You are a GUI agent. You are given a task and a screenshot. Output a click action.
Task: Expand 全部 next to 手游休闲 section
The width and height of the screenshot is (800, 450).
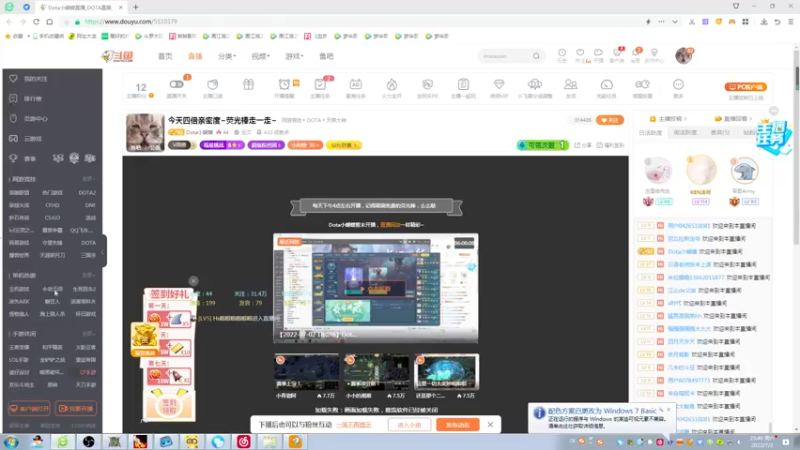89,334
